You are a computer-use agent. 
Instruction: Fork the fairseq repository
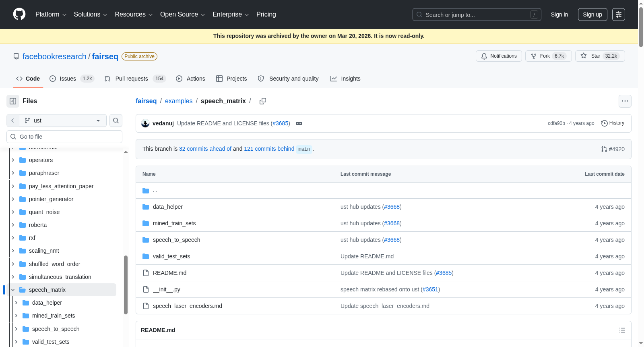point(549,56)
